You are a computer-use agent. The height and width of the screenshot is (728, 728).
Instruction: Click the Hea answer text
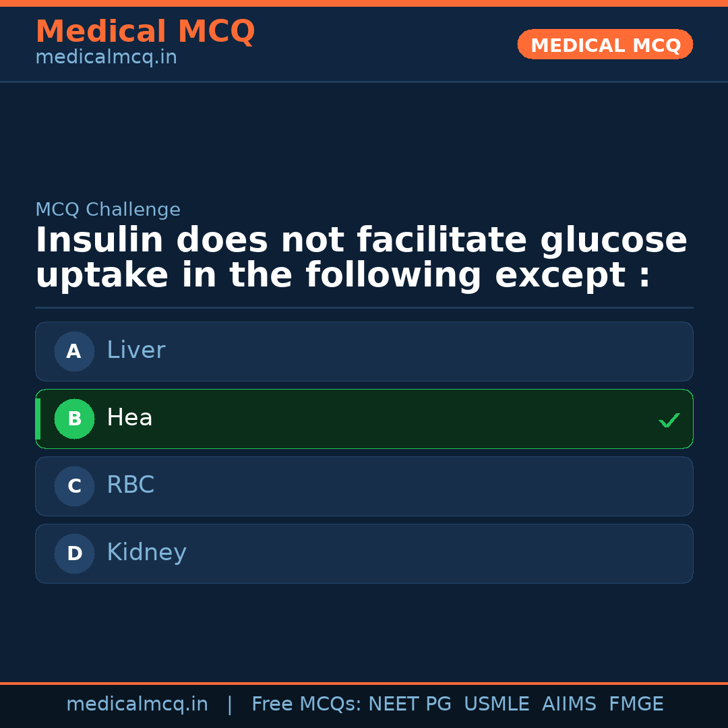click(129, 418)
